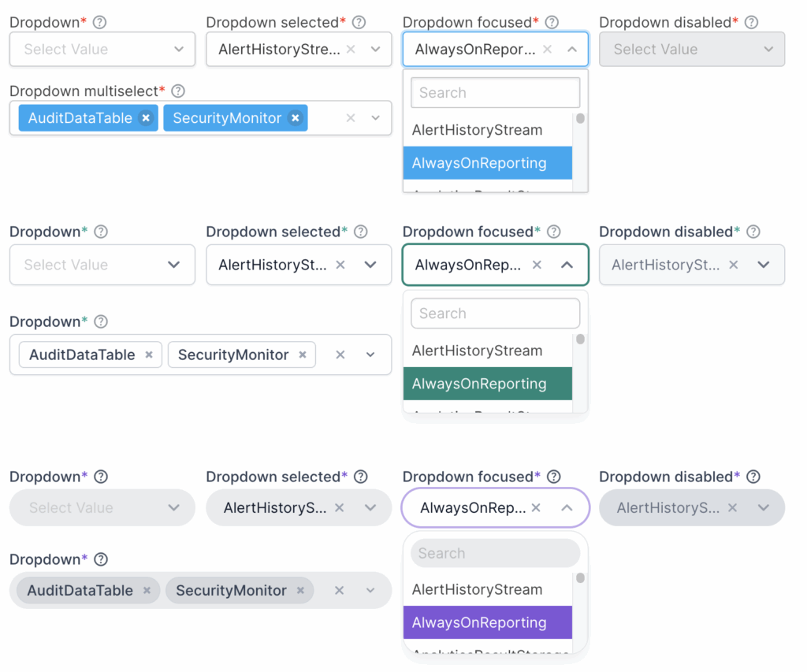Click the rounded gray Search field
The width and height of the screenshot is (807, 672).
pos(495,554)
